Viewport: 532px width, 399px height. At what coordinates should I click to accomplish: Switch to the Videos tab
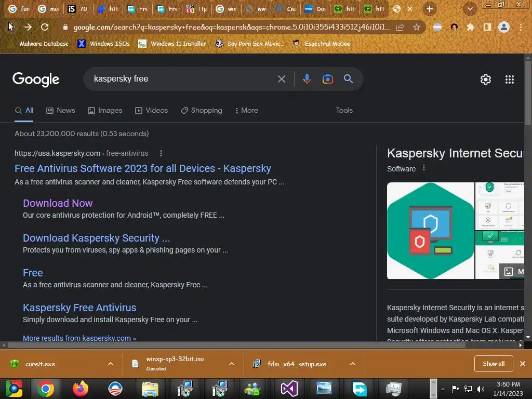(x=151, y=111)
